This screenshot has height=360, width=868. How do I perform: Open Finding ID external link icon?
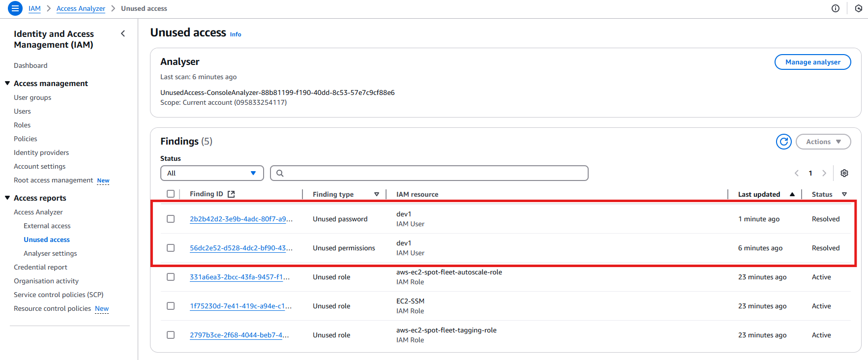tap(231, 194)
